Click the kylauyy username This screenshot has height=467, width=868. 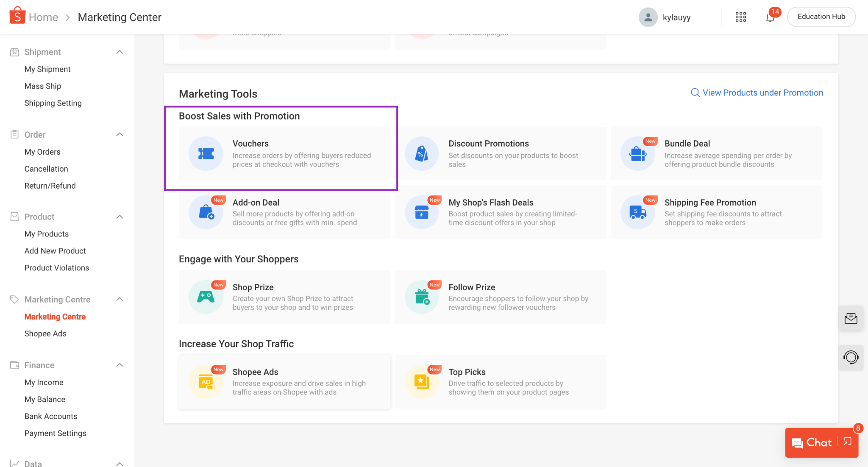[676, 17]
